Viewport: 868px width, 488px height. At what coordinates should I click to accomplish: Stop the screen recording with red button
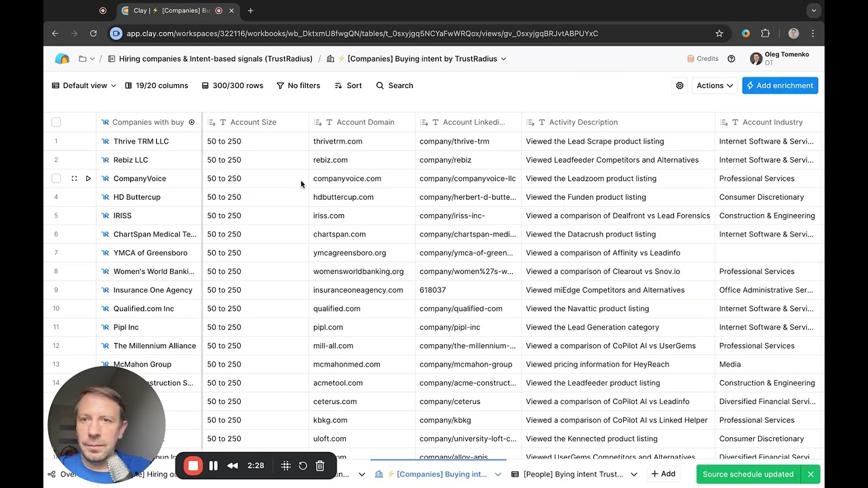[193, 466]
